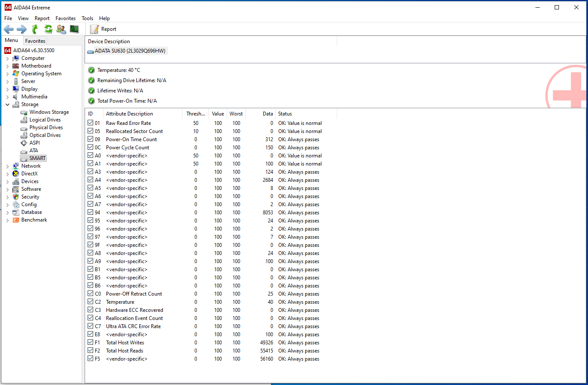Screen dimensions: 588x385
Task: Open the ASPI page
Action: coord(35,143)
